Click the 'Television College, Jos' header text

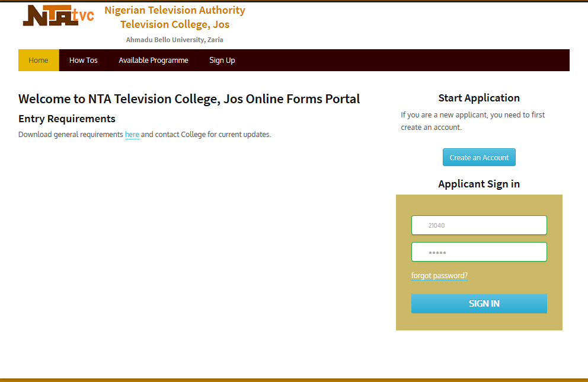click(175, 24)
